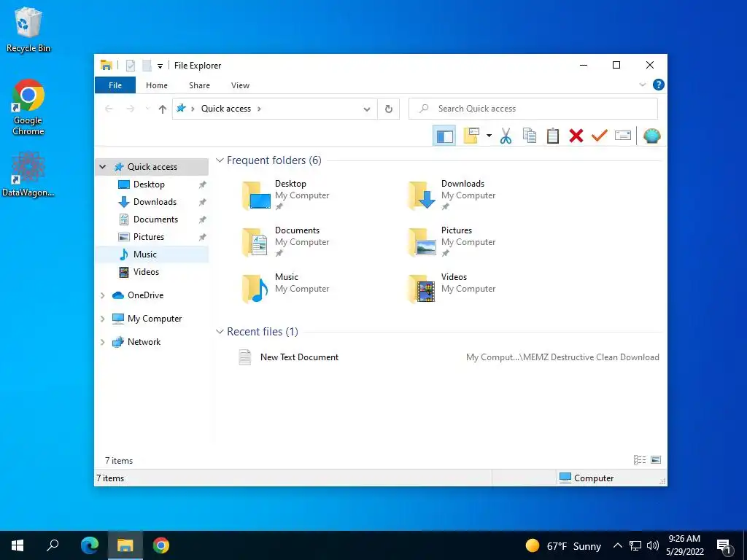Select the Videos folder in Frequent folders
This screenshot has width=747, height=560.
tap(452, 288)
